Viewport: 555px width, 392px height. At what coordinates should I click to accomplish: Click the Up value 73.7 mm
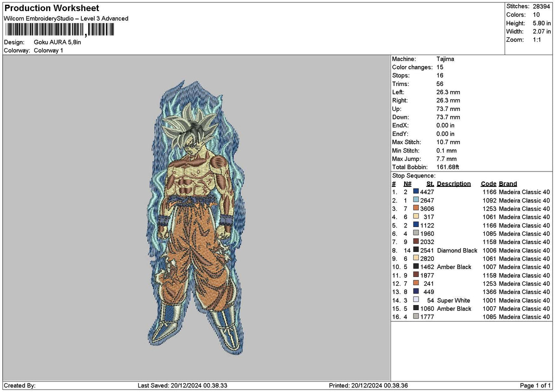pos(448,109)
